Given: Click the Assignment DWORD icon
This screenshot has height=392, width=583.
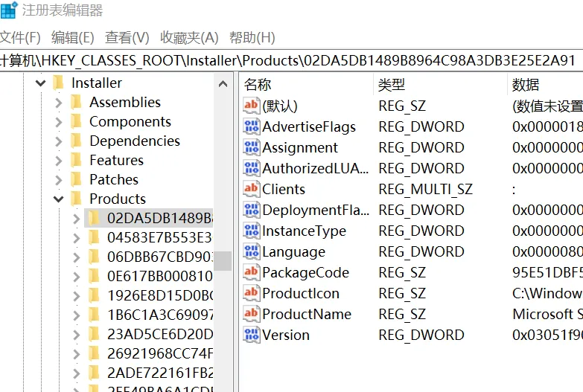Looking at the screenshot, I should [252, 147].
